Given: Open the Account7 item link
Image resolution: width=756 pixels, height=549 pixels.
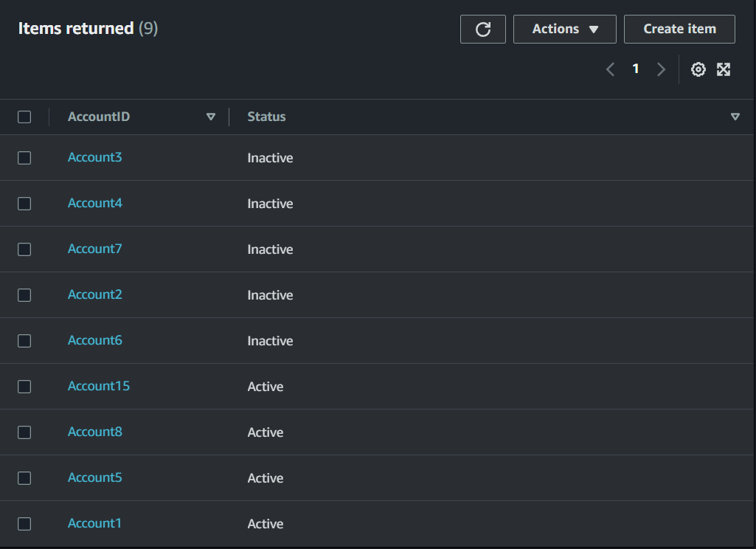Looking at the screenshot, I should click(x=95, y=249).
